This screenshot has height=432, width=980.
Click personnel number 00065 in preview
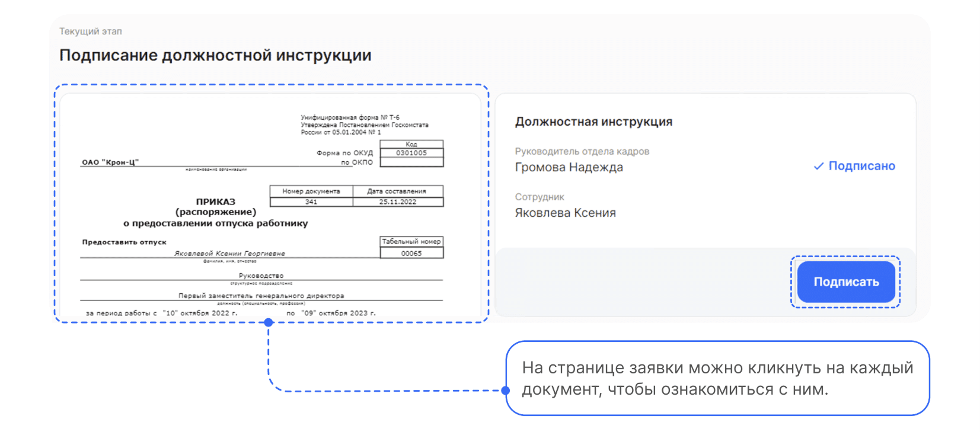pos(411,253)
